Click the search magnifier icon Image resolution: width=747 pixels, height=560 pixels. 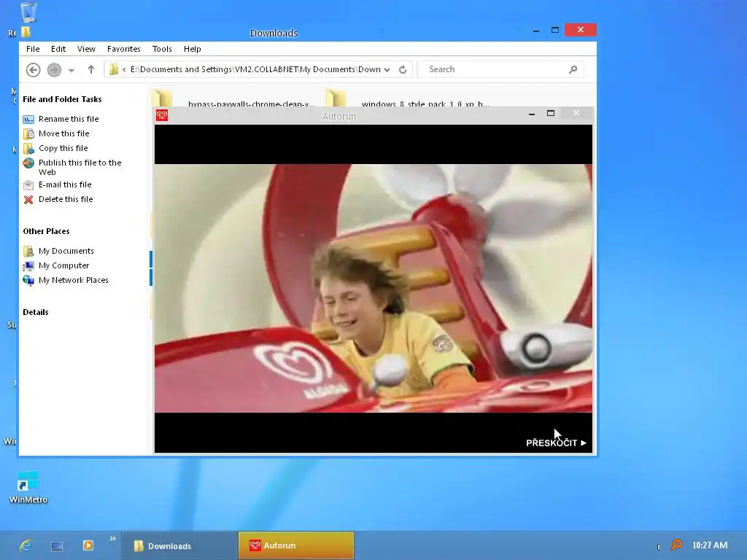(x=573, y=69)
